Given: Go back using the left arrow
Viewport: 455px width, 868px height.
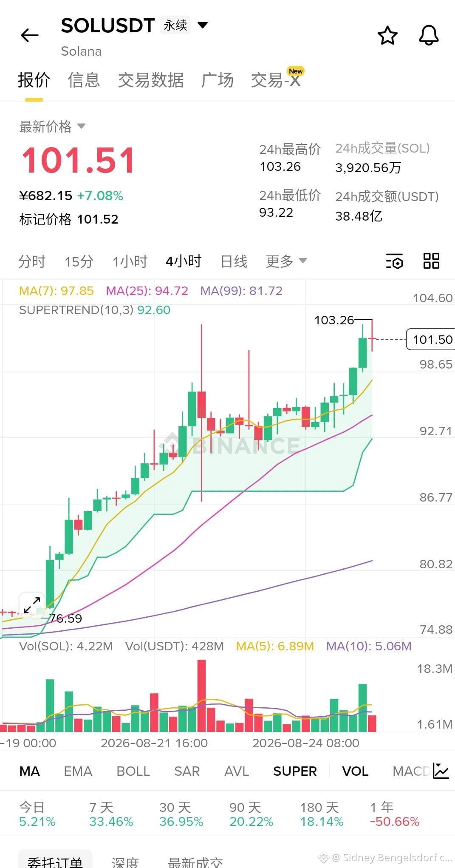Looking at the screenshot, I should 30,35.
